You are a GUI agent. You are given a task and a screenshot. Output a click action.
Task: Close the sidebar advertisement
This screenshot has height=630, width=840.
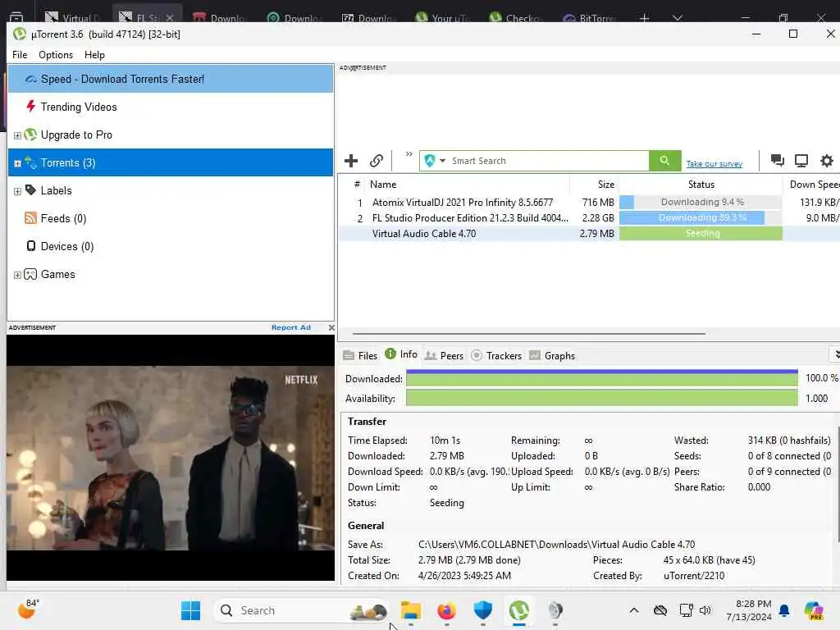331,327
